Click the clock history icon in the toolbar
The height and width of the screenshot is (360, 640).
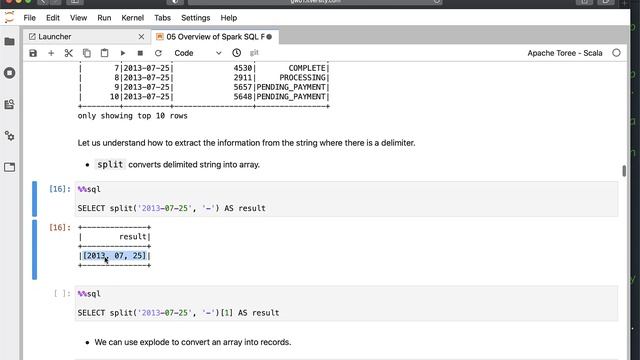[x=236, y=53]
